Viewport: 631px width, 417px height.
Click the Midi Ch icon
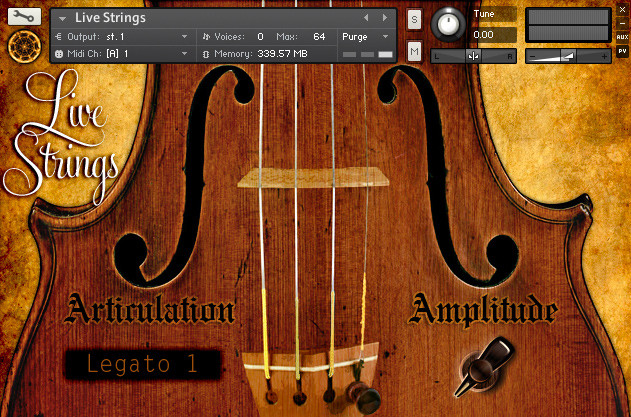59,54
